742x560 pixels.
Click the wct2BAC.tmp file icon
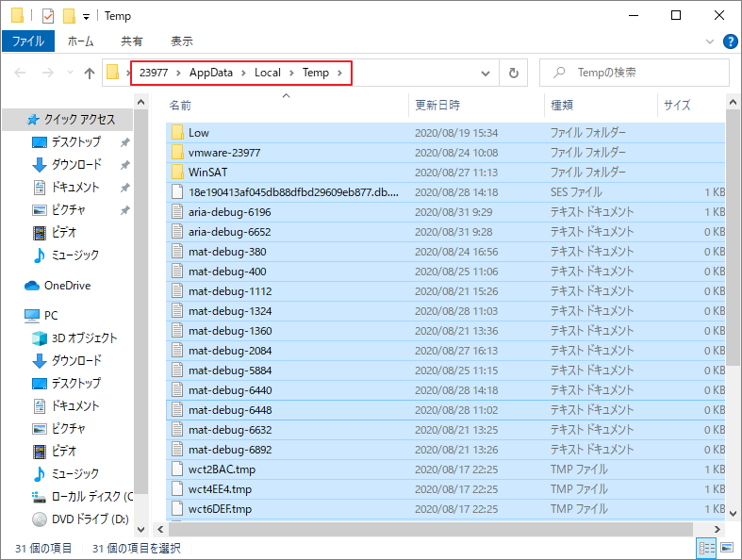point(177,469)
